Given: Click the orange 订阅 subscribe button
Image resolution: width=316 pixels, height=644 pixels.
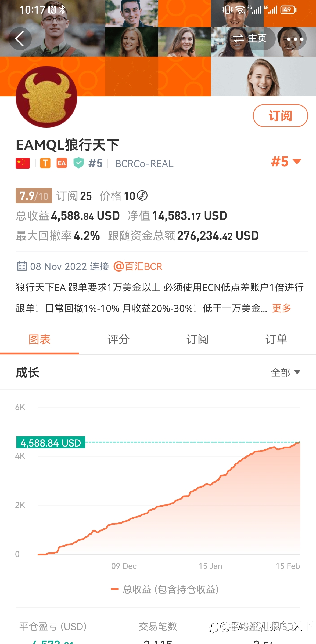Looking at the screenshot, I should point(280,116).
